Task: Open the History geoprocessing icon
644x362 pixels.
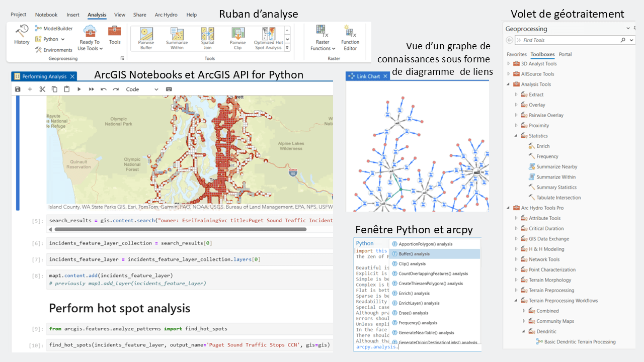Action: (22, 35)
